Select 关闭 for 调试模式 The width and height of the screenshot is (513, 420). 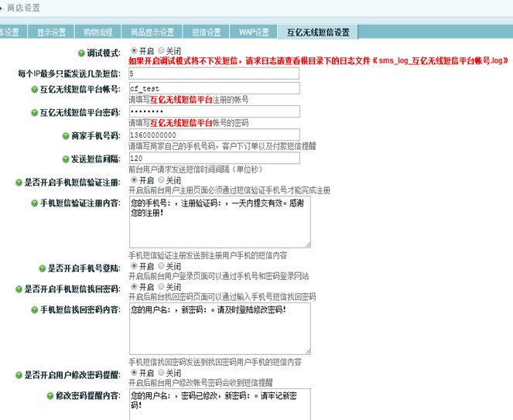[161, 50]
